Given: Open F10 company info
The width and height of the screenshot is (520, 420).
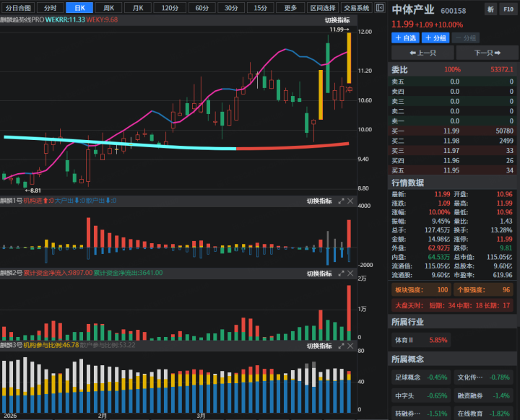Looking at the screenshot, I should pyautogui.click(x=508, y=10).
